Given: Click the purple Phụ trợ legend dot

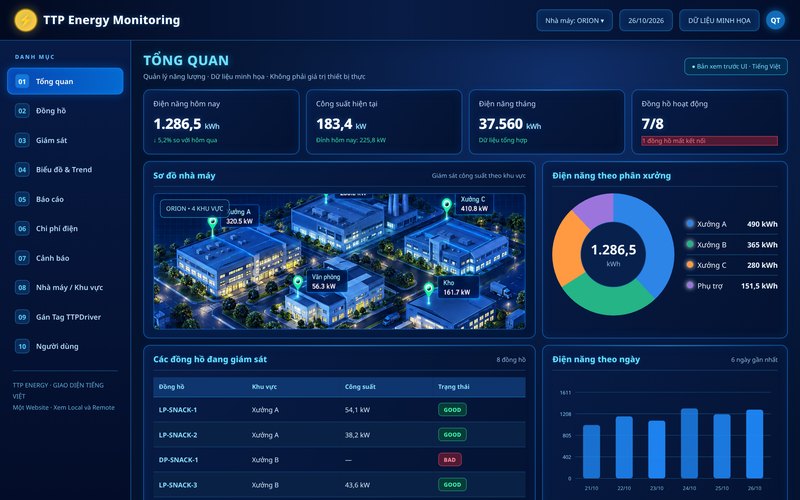Looking at the screenshot, I should 690,285.
